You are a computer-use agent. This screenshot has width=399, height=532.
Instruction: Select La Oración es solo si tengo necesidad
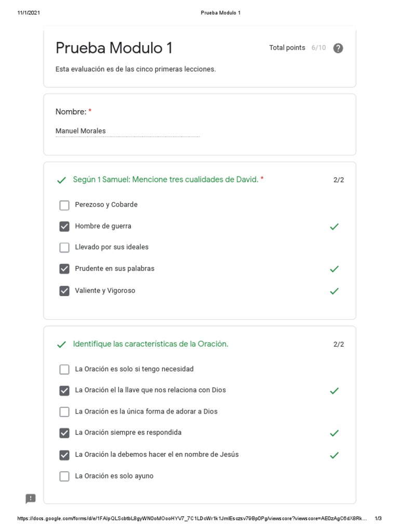pos(64,369)
